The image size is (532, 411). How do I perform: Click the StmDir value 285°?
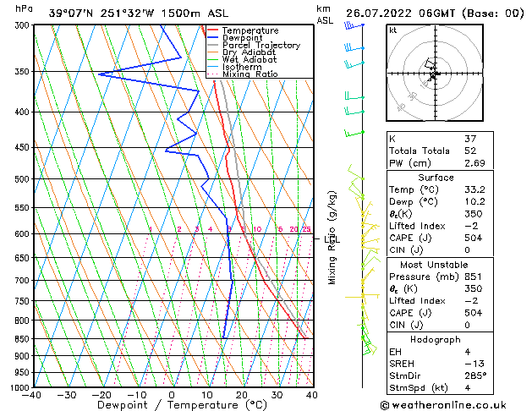pos(475,376)
